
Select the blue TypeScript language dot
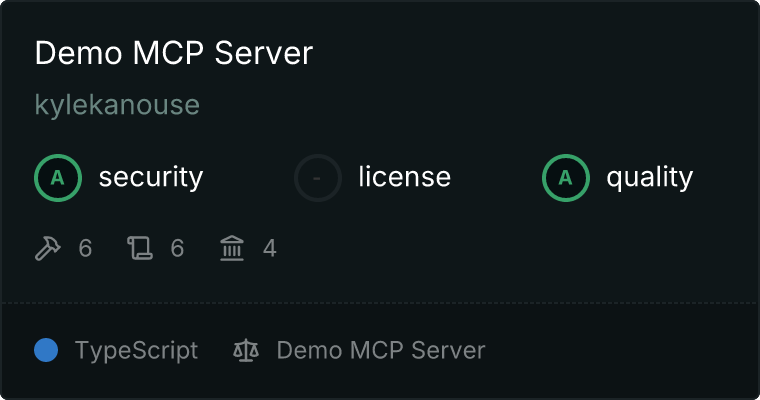click(46, 350)
